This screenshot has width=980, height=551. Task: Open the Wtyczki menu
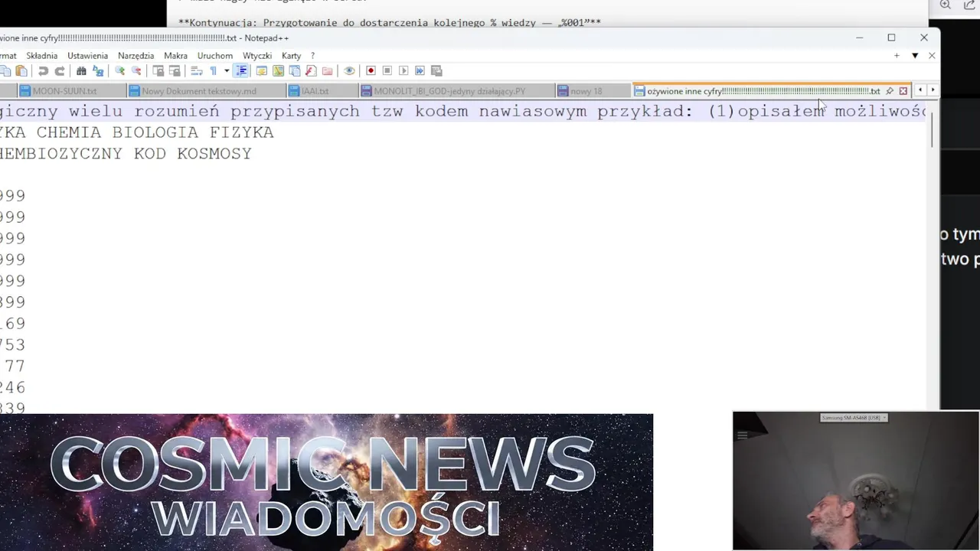click(257, 56)
